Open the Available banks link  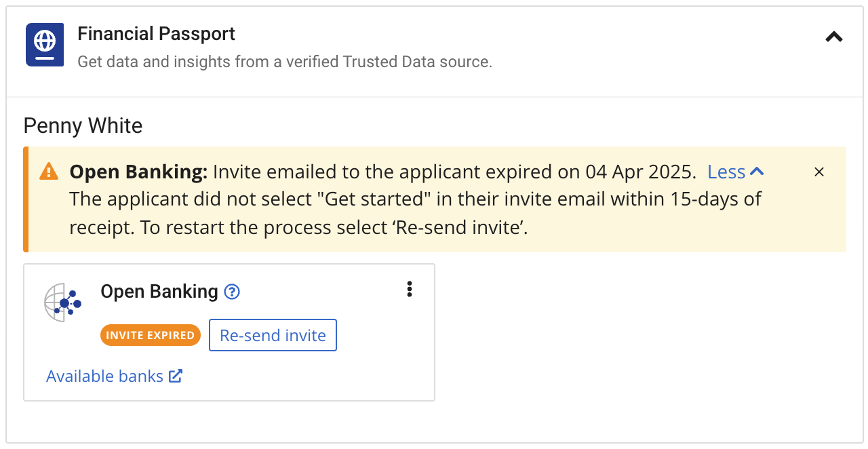(104, 376)
